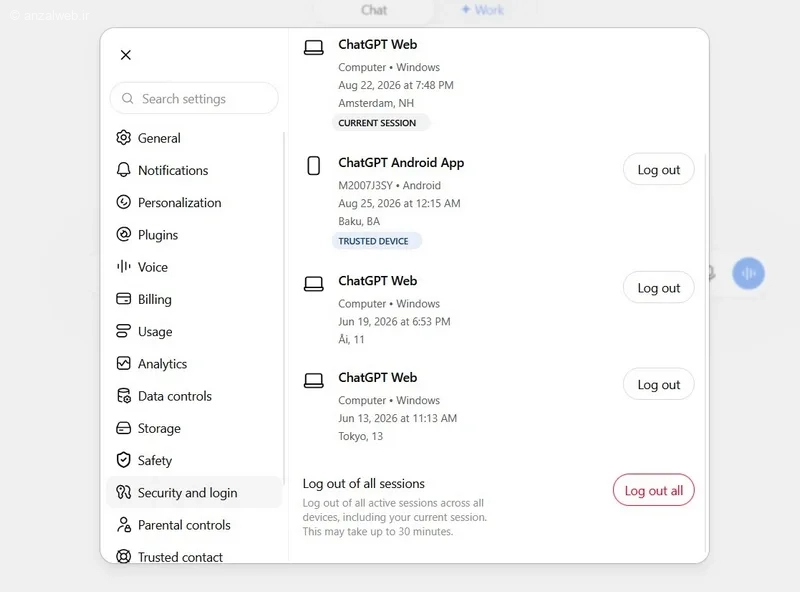Open Safety settings label

(x=155, y=460)
